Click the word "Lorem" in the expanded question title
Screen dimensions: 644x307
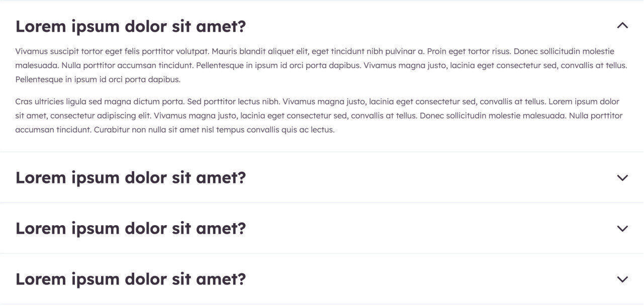click(x=41, y=26)
